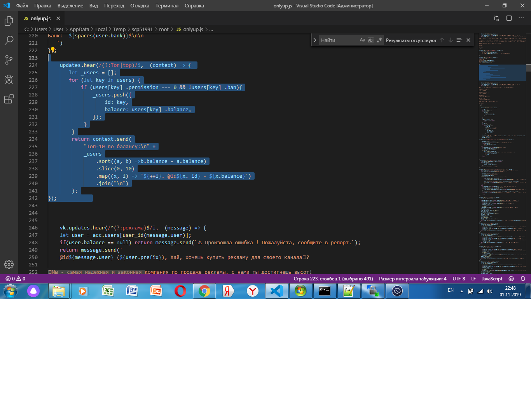Close the onlyup.js editor tab
The width and height of the screenshot is (531, 420).
point(58,18)
